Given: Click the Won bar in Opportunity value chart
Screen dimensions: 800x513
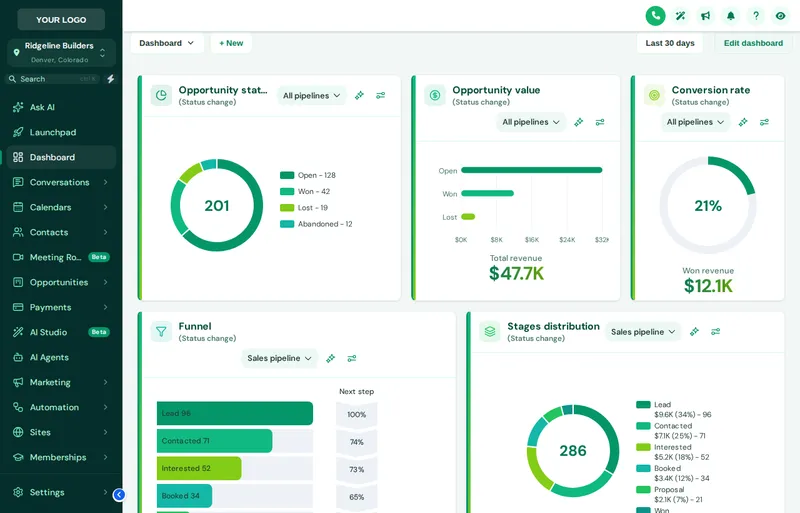Looking at the screenshot, I should [x=487, y=193].
